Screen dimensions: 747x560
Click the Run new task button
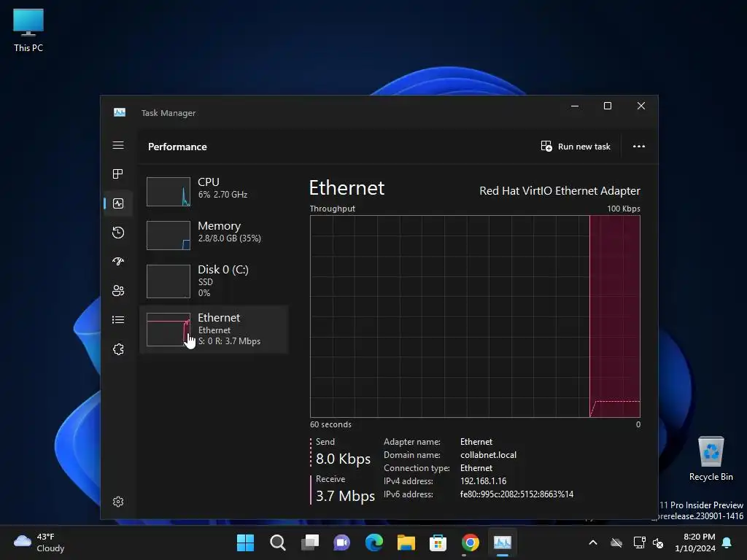[576, 146]
